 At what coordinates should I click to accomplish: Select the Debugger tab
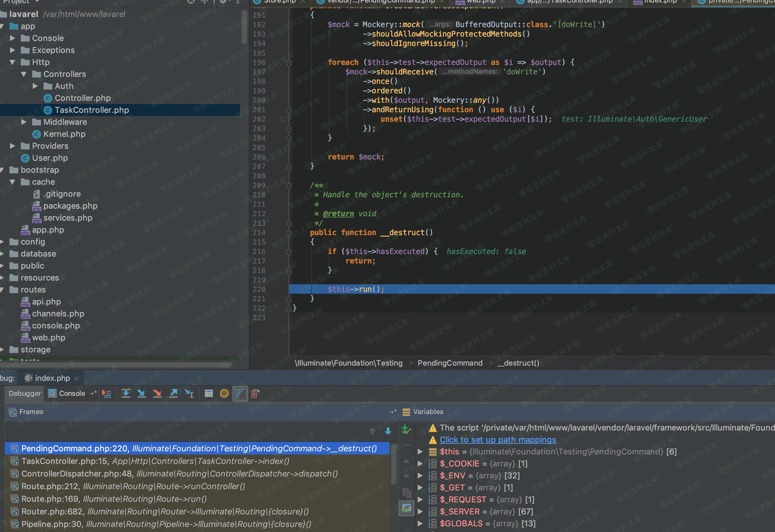click(25, 394)
